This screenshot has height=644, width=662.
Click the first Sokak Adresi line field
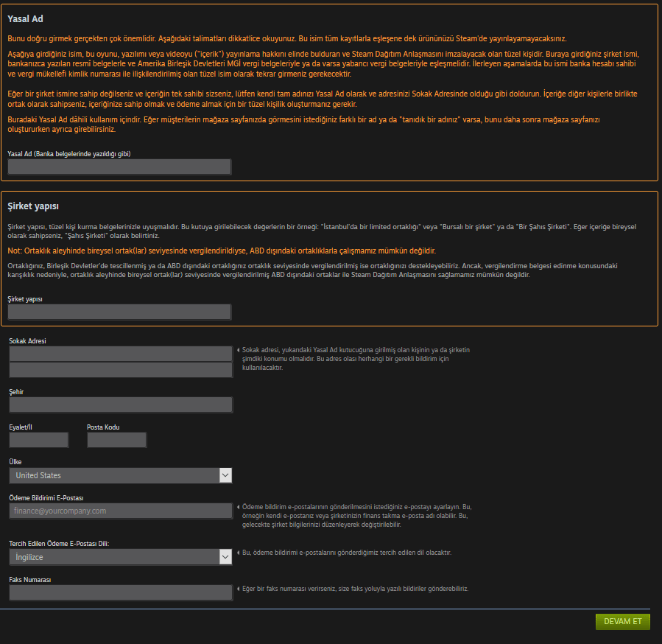[121, 354]
